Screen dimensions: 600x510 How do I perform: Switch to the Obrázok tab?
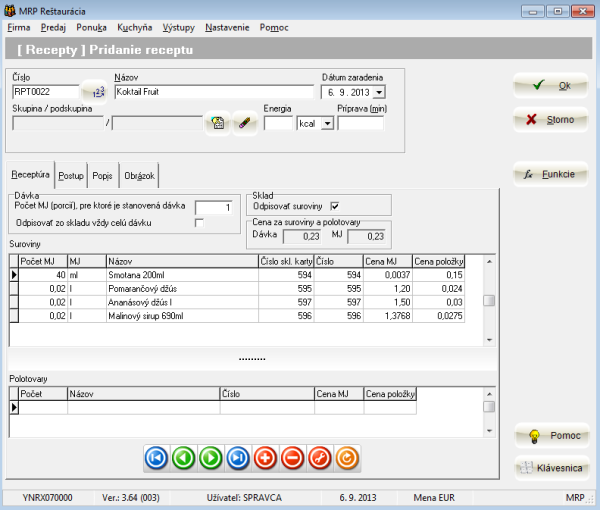(x=139, y=176)
